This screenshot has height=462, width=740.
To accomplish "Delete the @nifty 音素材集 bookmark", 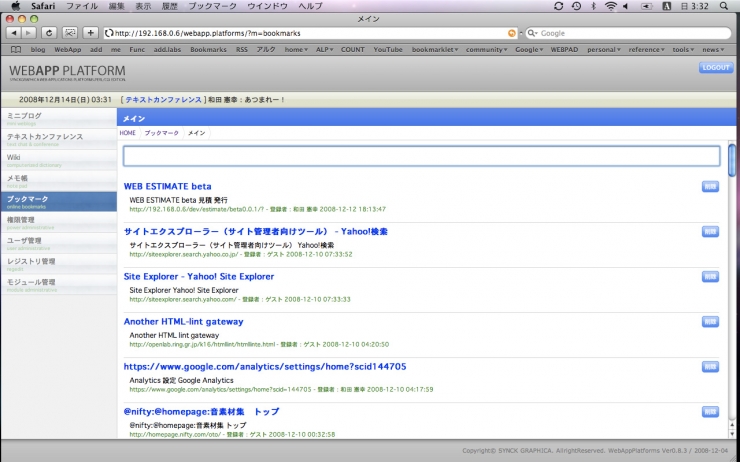I will pyautogui.click(x=710, y=412).
